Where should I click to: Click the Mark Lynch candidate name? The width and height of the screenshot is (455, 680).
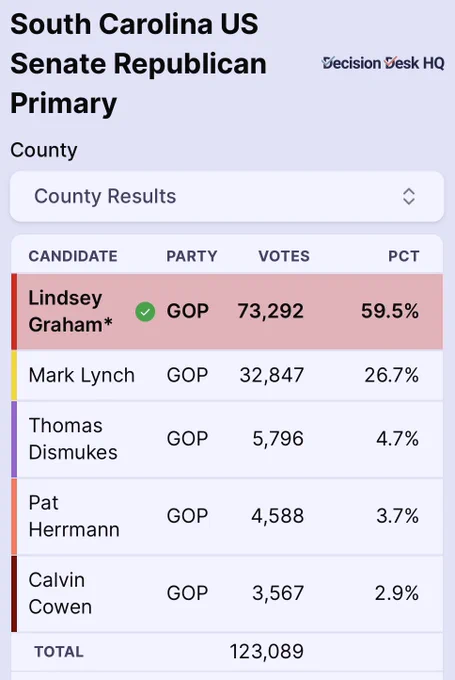(82, 375)
